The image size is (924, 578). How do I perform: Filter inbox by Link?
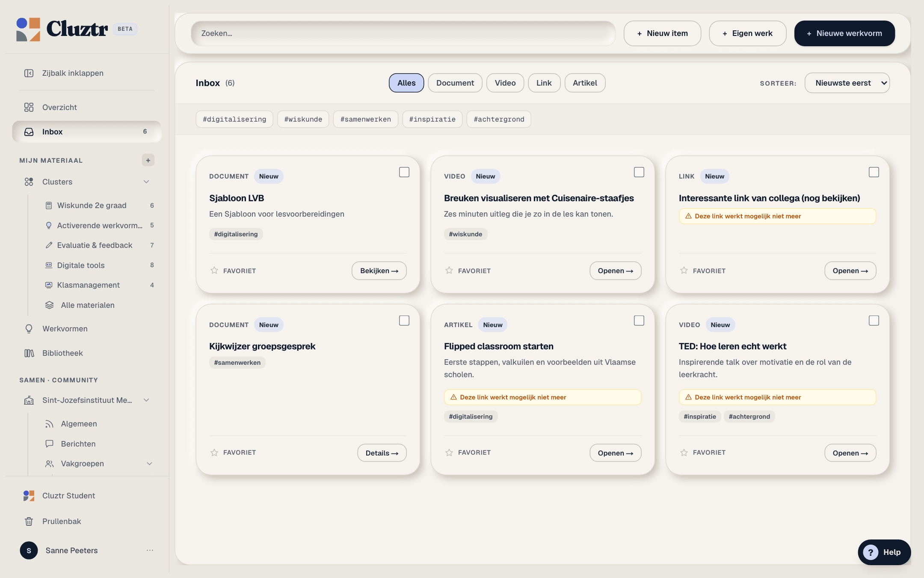pos(544,83)
